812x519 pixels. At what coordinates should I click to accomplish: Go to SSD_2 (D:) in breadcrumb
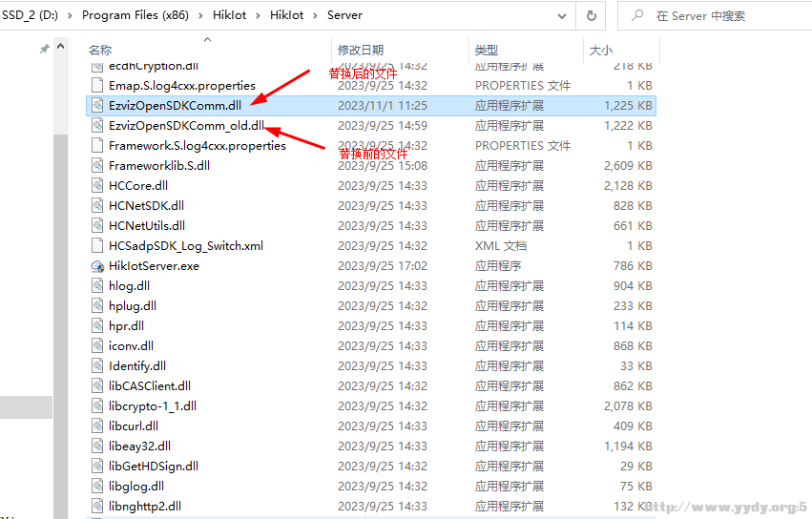(x=30, y=15)
